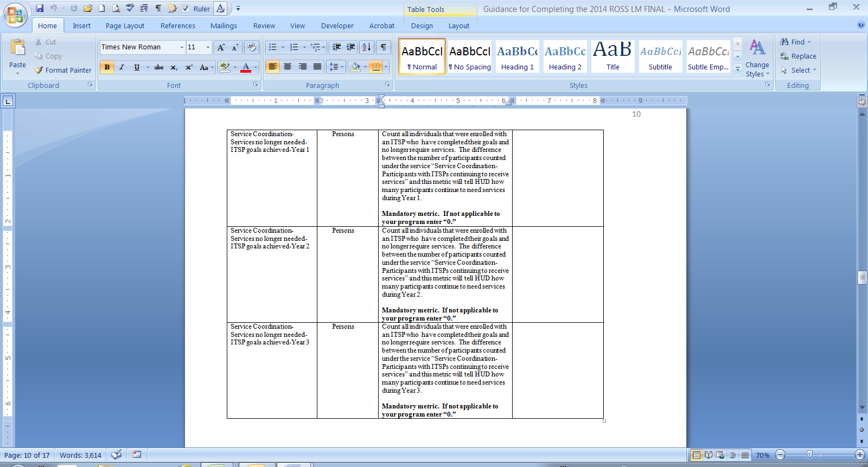The image size is (868, 467).
Task: Toggle the Ruler checkbox
Action: coord(186,8)
